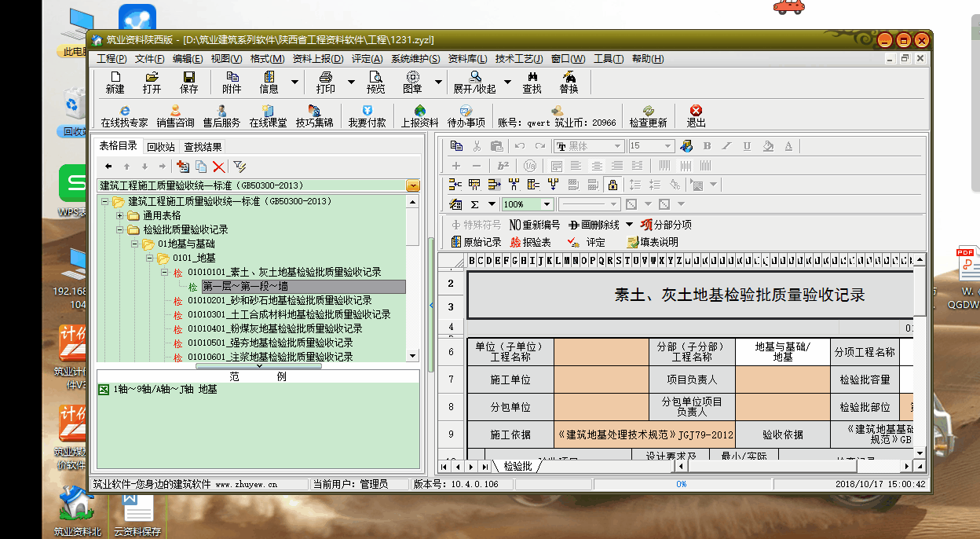Viewport: 980px width, 539px height.
Task: Click the 填表说明 button
Action: (x=652, y=242)
